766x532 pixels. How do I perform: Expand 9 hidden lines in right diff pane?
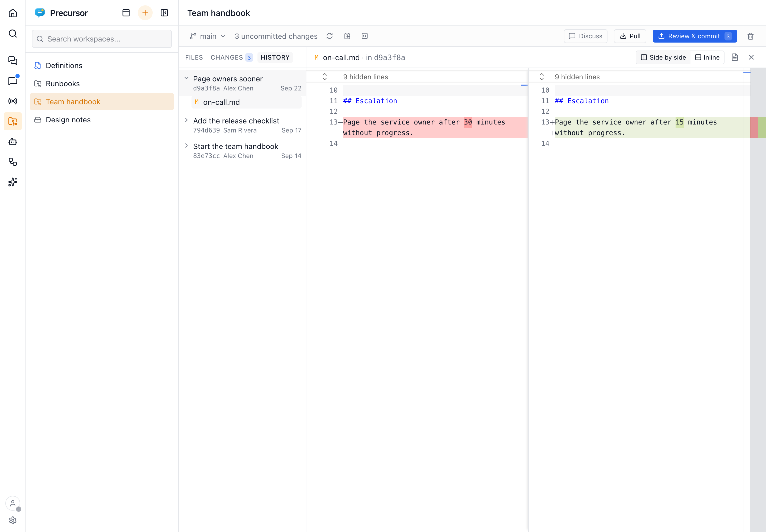tap(542, 77)
